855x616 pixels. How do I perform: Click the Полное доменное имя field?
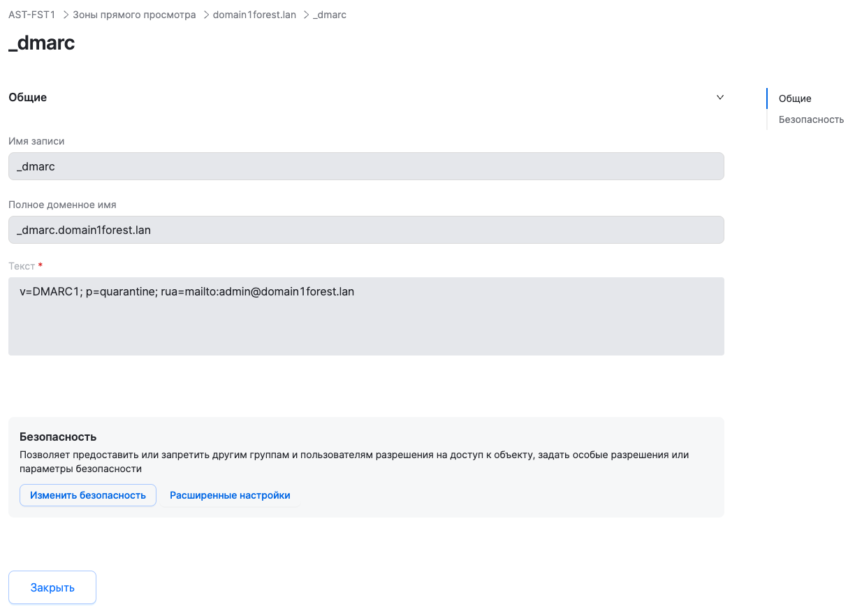click(366, 230)
